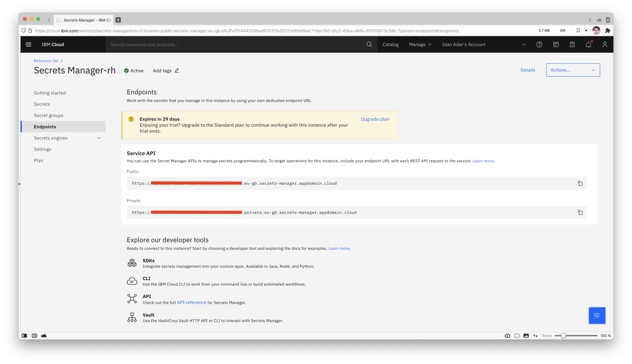The height and width of the screenshot is (364, 632).
Task: Open Settings in the side navigation
Action: 42,149
